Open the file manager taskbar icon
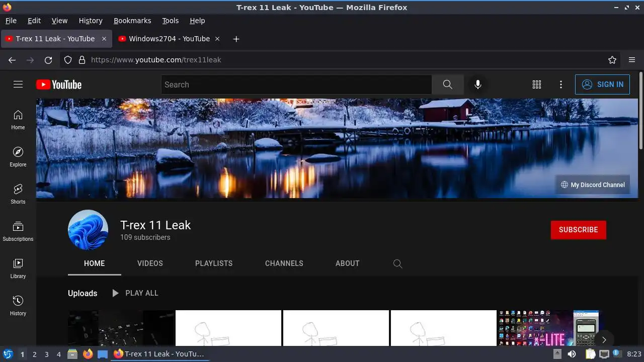This screenshot has width=644, height=362. (72, 354)
